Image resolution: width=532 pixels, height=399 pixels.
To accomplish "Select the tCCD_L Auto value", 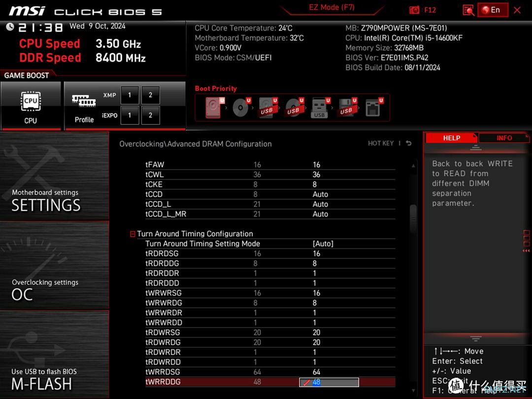I will (x=320, y=204).
